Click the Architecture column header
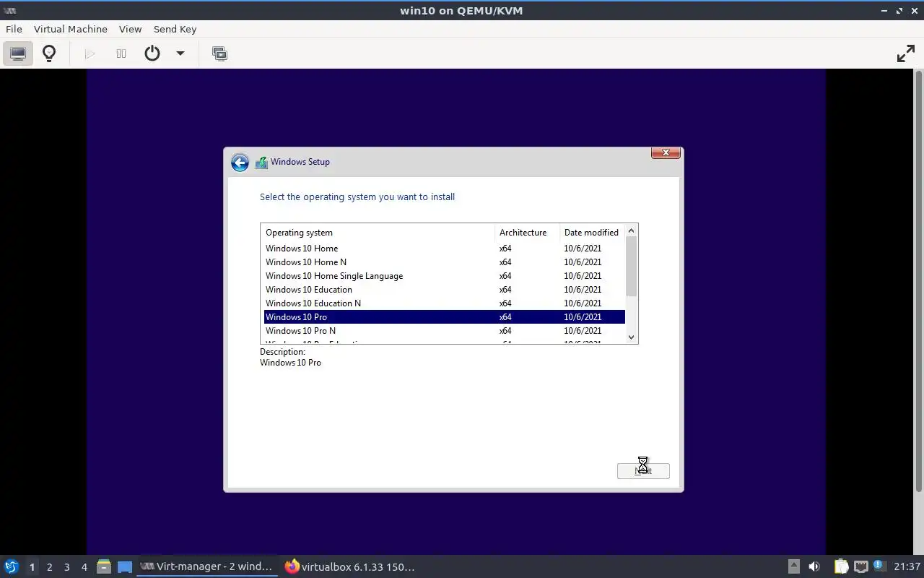 528,233
